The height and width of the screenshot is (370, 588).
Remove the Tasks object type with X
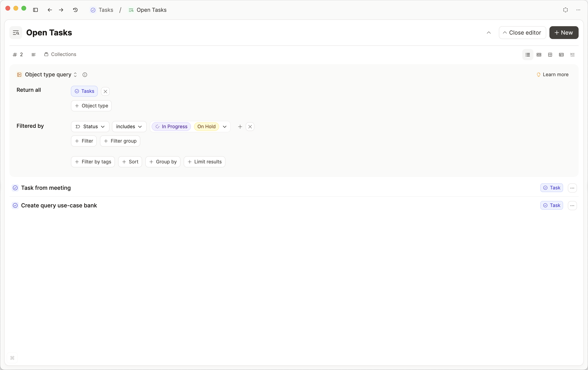(x=105, y=91)
